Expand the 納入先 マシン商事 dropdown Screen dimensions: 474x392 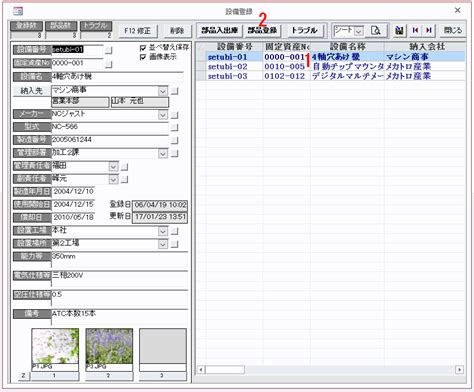click(163, 91)
